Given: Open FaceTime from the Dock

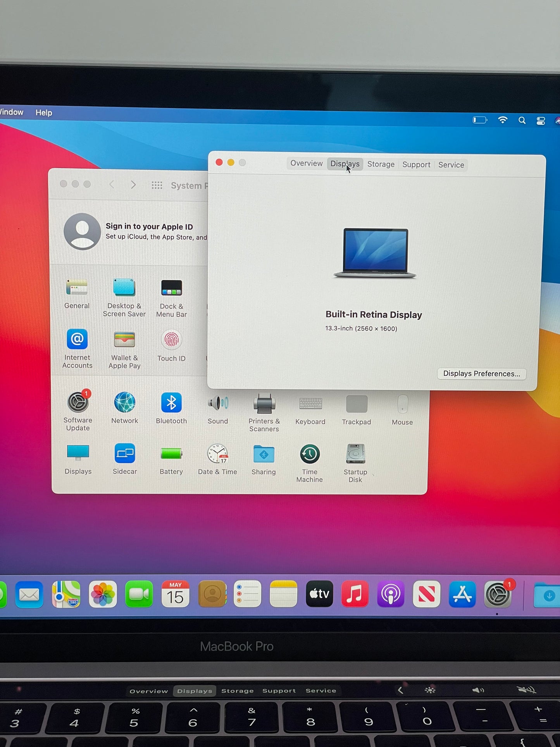Looking at the screenshot, I should (x=139, y=594).
